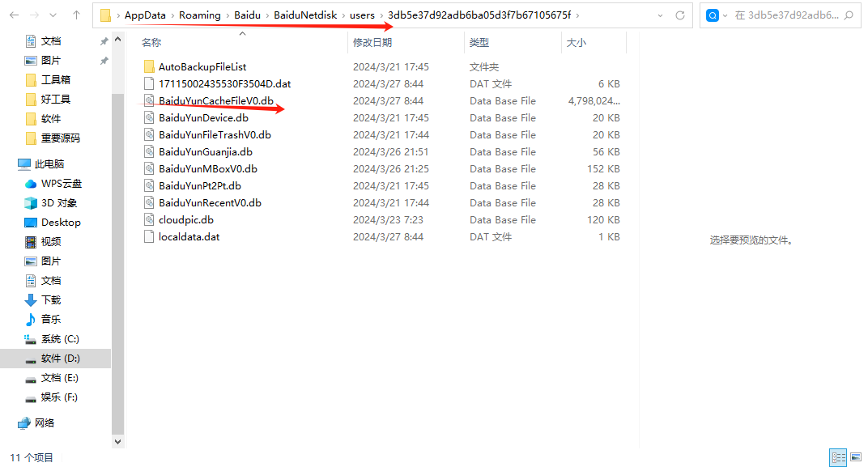Go back with the Back arrow
The height and width of the screenshot is (467, 868).
click(x=15, y=15)
